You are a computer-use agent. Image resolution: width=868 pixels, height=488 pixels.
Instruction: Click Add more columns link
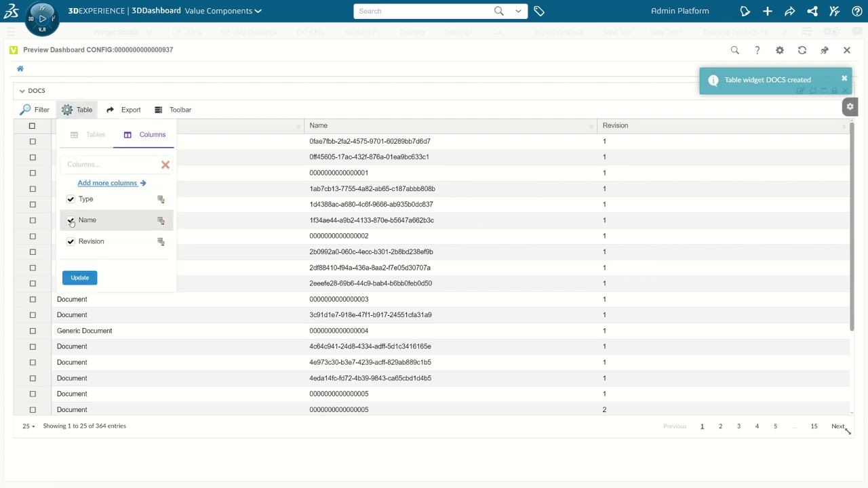point(112,183)
